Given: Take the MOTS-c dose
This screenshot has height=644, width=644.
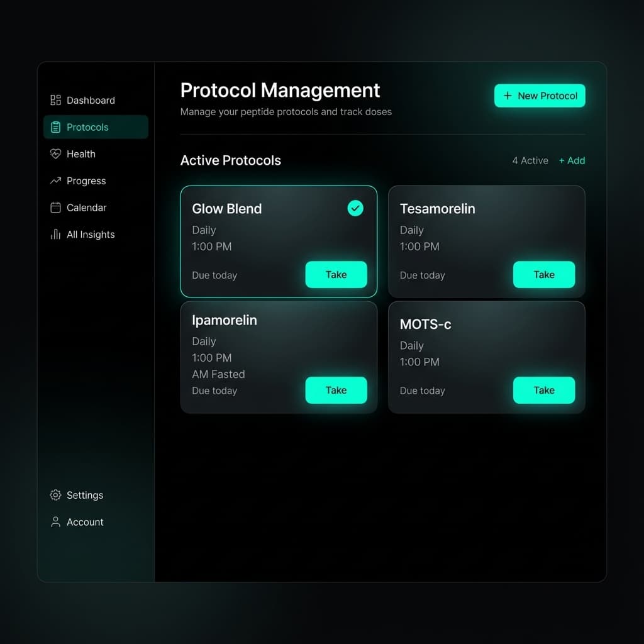Looking at the screenshot, I should tap(543, 391).
